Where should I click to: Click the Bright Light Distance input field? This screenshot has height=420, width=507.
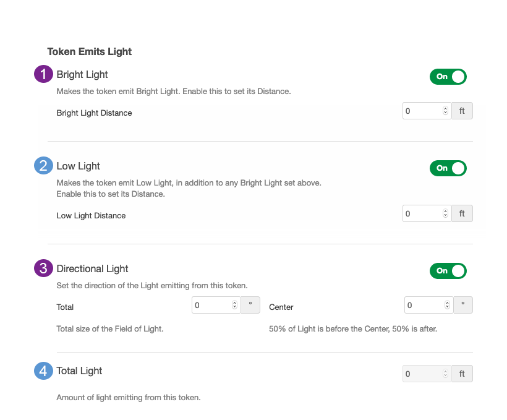[422, 111]
